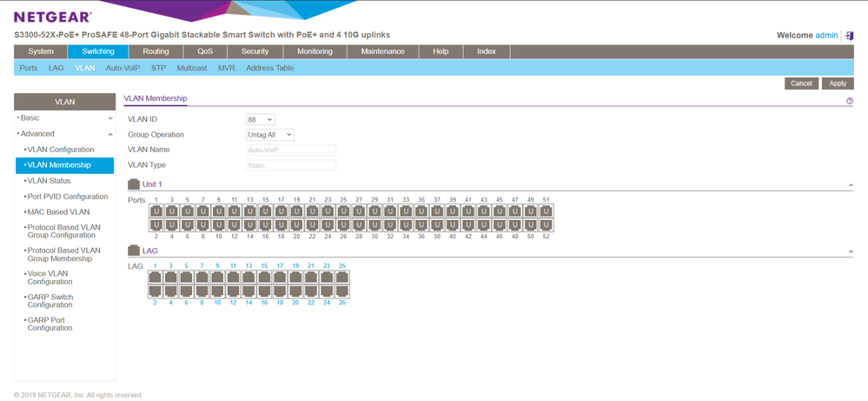This screenshot has width=868, height=401.
Task: Open the System main menu tab
Action: point(41,51)
